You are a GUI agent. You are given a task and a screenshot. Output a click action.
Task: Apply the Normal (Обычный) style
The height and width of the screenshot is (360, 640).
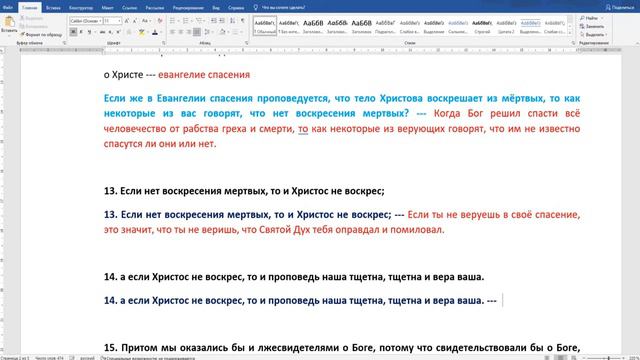point(265,26)
